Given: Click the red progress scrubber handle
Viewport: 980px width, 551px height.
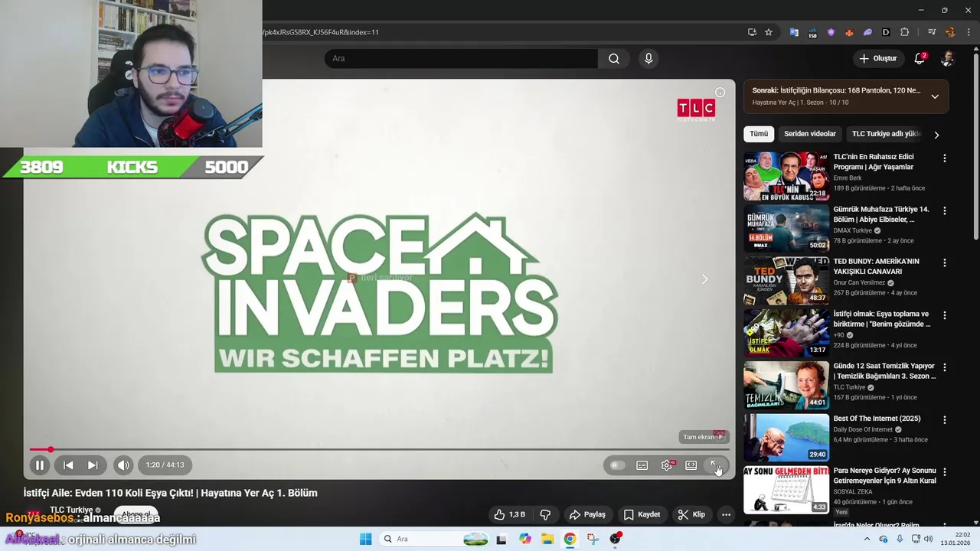Looking at the screenshot, I should 51,449.
